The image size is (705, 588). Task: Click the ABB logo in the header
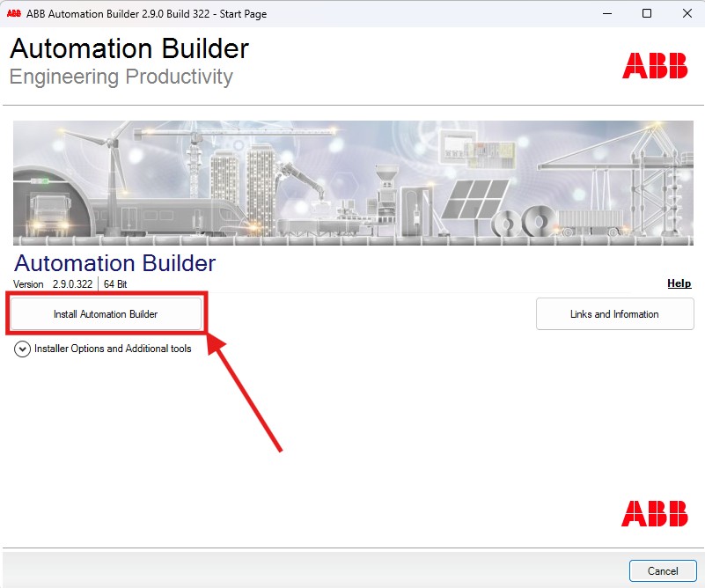655,66
